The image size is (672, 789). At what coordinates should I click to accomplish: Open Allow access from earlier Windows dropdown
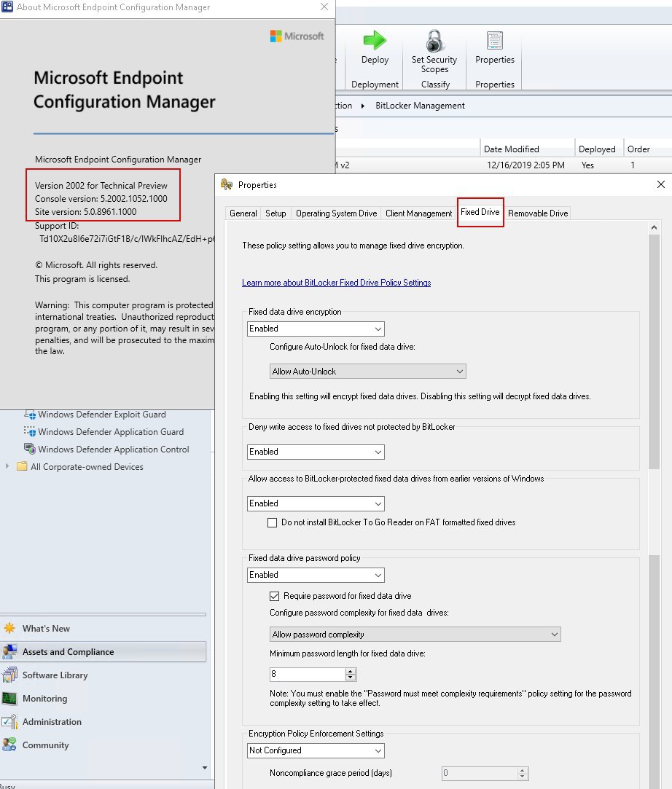(316, 503)
